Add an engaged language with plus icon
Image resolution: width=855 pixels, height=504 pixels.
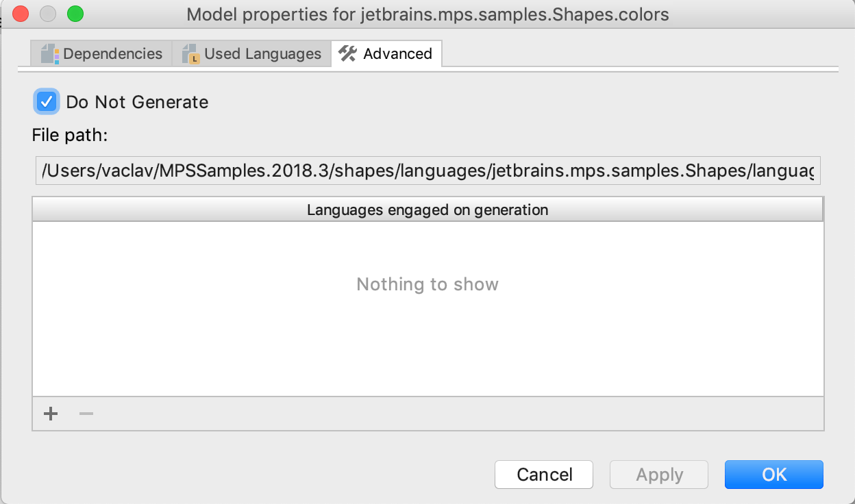pos(51,414)
